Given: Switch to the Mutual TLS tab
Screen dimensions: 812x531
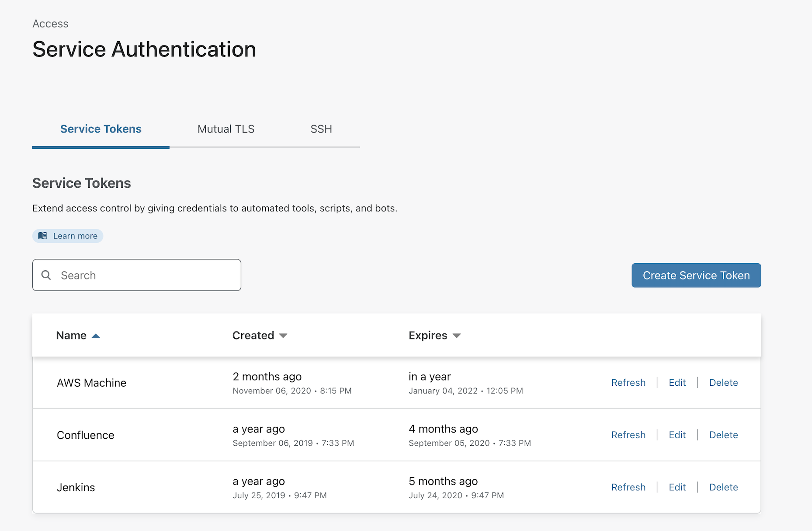Looking at the screenshot, I should (x=226, y=129).
